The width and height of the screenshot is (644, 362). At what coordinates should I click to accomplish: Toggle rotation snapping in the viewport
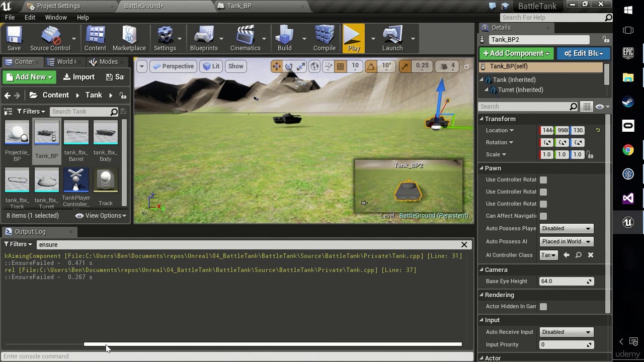click(x=371, y=66)
